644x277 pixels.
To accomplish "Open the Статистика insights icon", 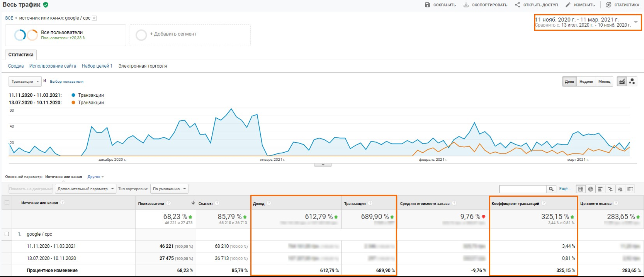I will [x=608, y=5].
